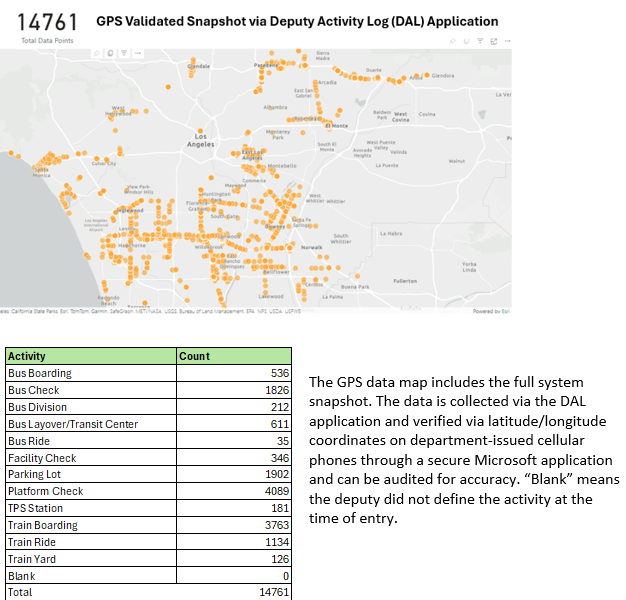This screenshot has width=626, height=600.
Task: Click the filter icon right of the report title
Action: tap(480, 41)
